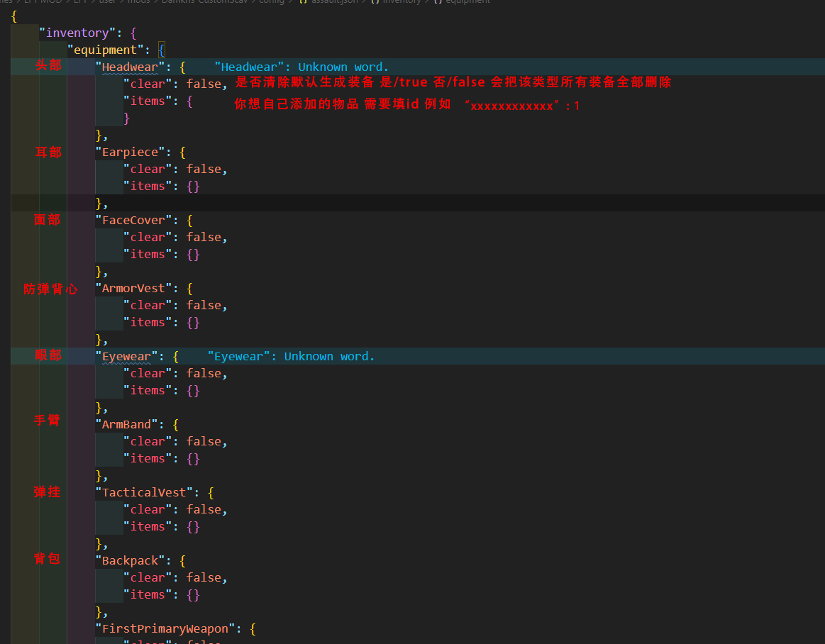
Task: Place cursor on the "Headwear" key
Action: (130, 67)
